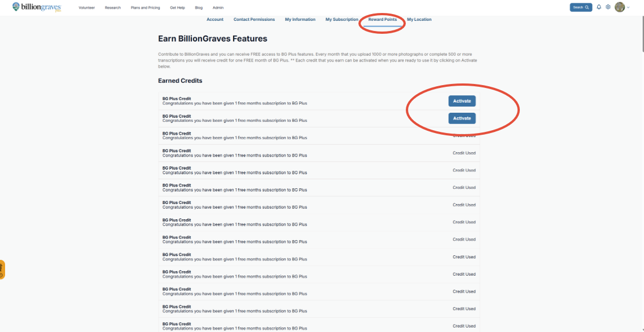The height and width of the screenshot is (332, 644).
Task: Switch to My Location tab
Action: tap(419, 19)
